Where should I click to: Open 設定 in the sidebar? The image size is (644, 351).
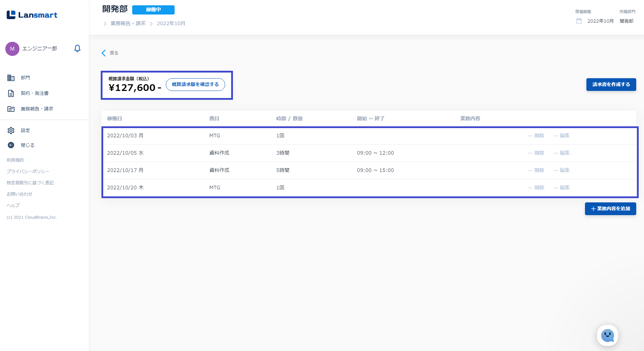coord(25,131)
